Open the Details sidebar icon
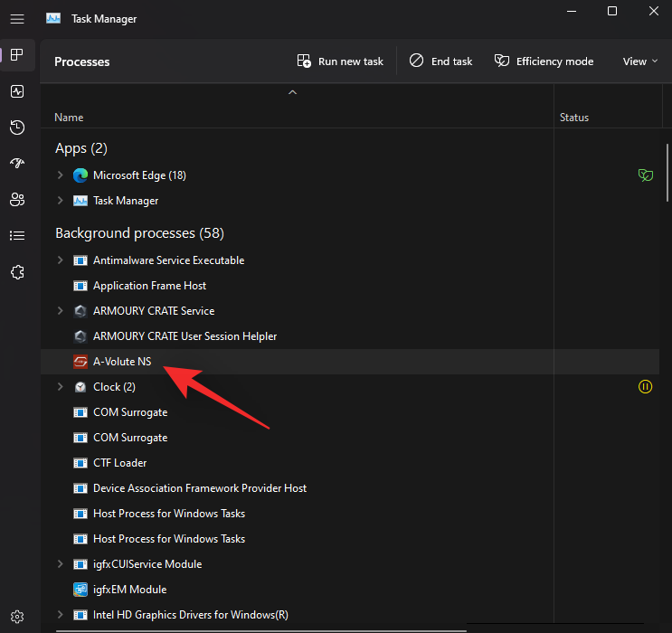This screenshot has width=672, height=633. [x=17, y=236]
